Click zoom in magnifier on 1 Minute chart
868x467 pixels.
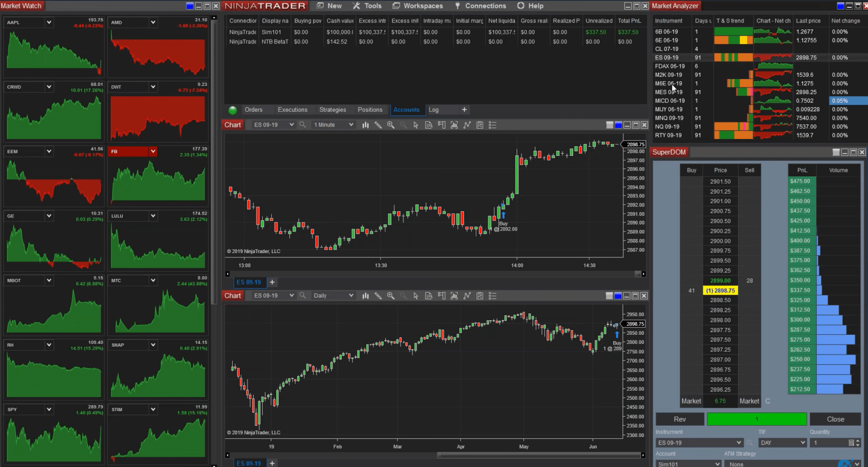pos(390,125)
